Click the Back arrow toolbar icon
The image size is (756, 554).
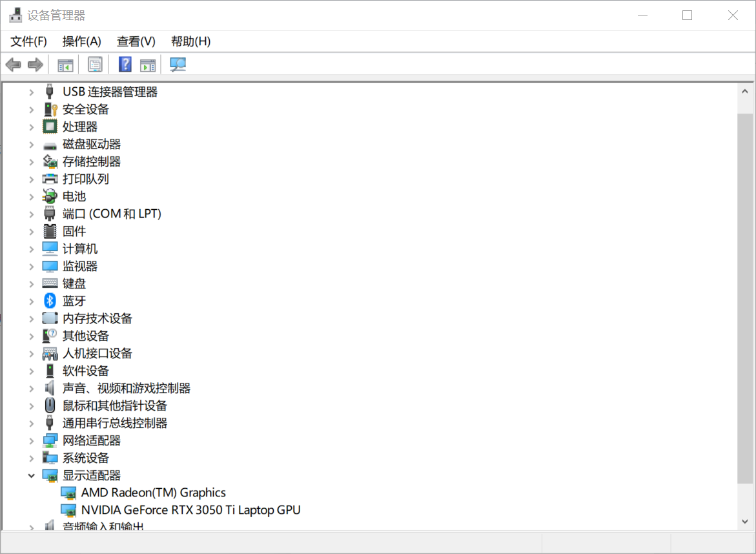click(x=14, y=64)
